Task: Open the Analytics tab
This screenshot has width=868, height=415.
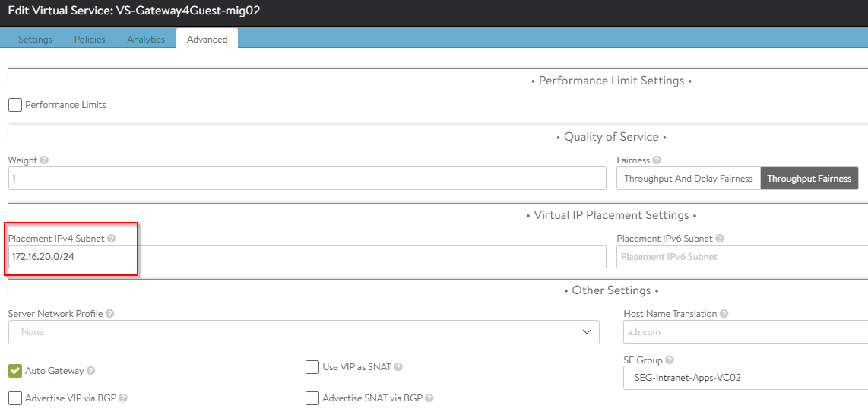Action: [146, 40]
